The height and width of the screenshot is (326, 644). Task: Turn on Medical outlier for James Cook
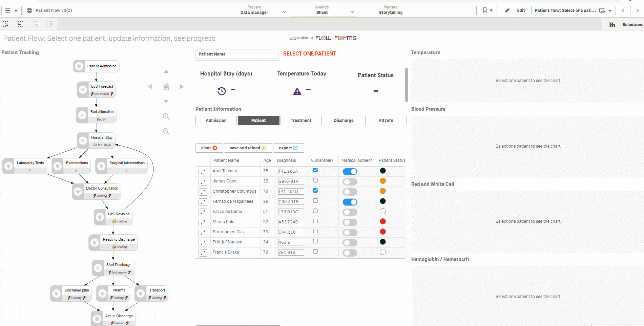[350, 182]
